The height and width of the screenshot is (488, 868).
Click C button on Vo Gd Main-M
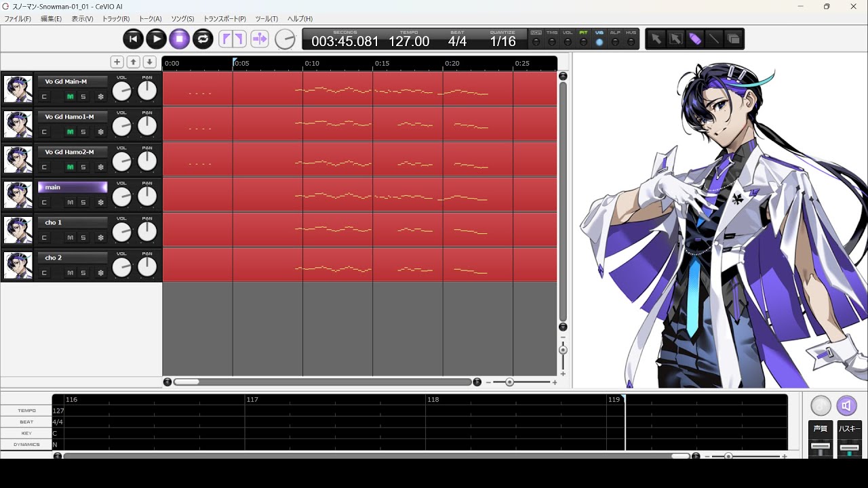(x=44, y=96)
